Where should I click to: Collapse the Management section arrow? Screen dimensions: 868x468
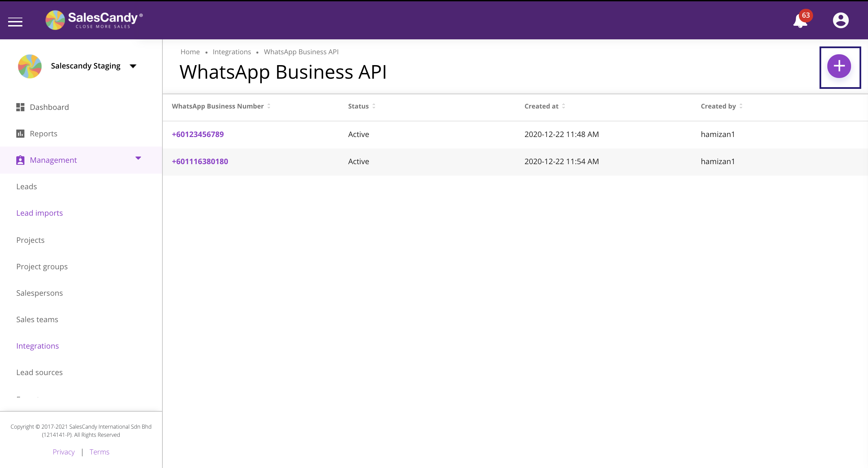pos(138,158)
